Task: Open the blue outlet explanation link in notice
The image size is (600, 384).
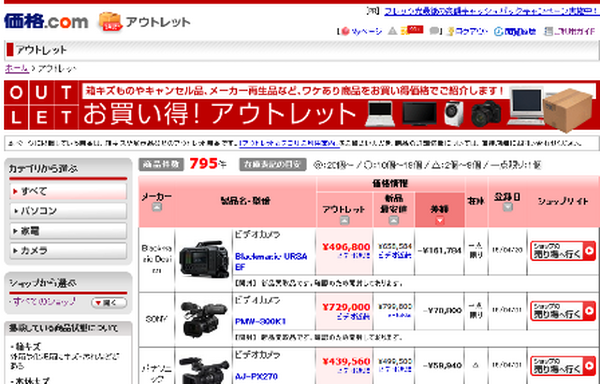Action: (289, 143)
